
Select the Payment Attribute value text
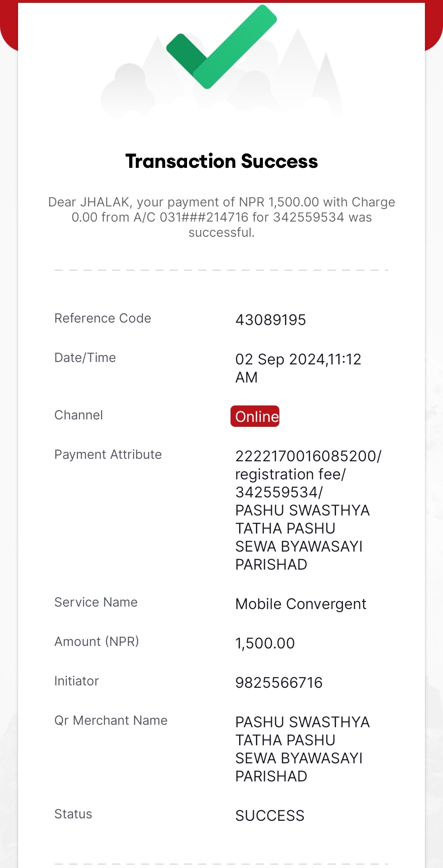pyautogui.click(x=308, y=510)
